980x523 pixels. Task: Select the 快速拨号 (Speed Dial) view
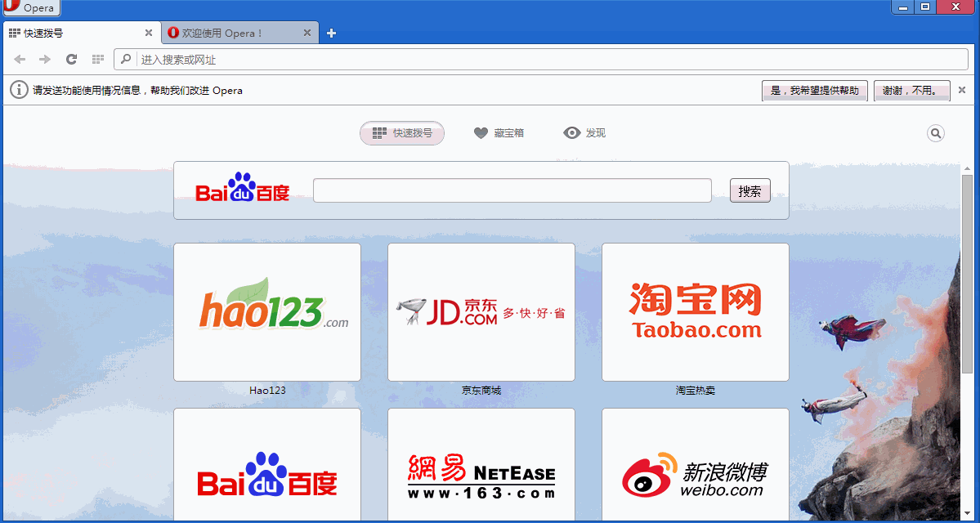pyautogui.click(x=402, y=132)
